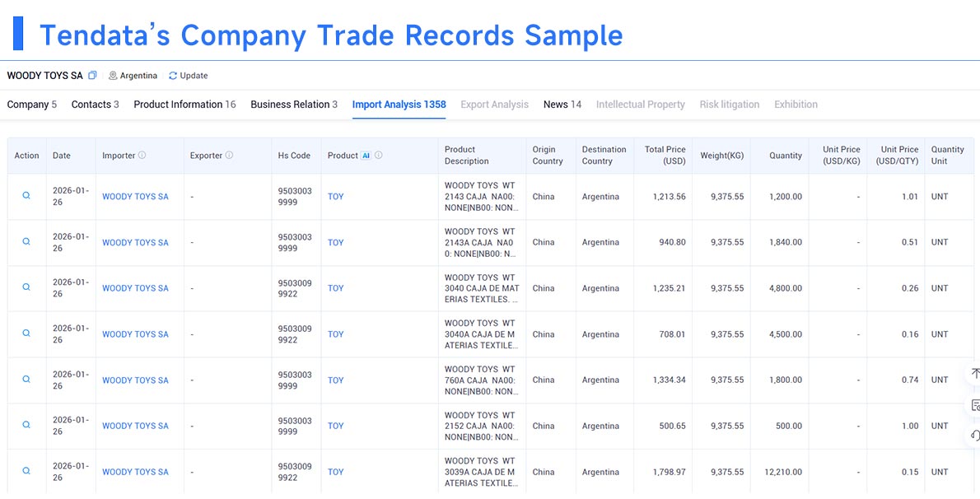Open WOODY TOYS SA importer link in 1,800.00 quantity row
Viewport: 980px width, 499px height.
136,380
